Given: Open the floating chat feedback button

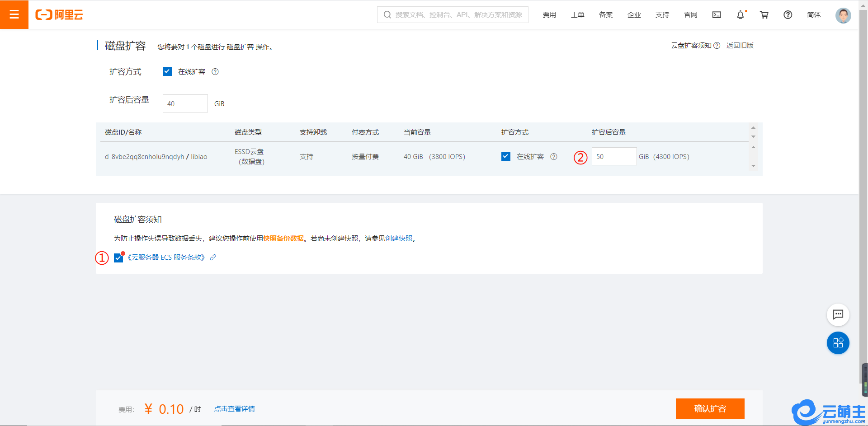Looking at the screenshot, I should [x=838, y=314].
